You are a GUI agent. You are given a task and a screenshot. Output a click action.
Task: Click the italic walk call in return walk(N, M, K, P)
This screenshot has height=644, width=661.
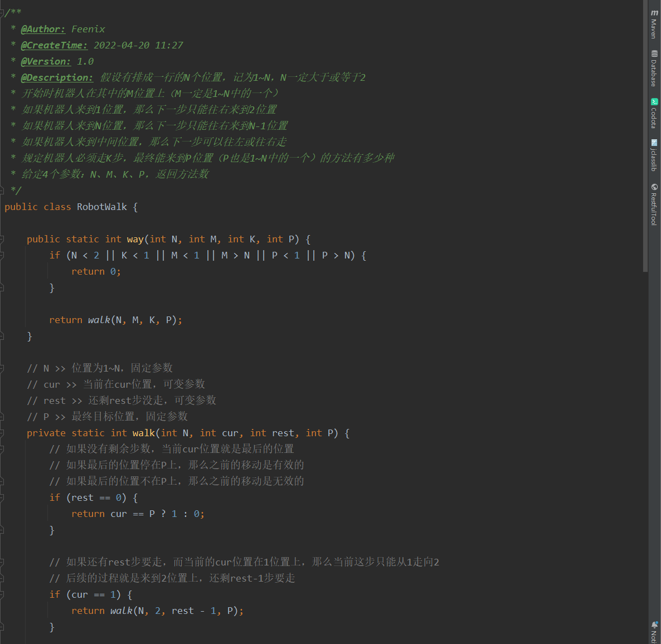point(99,320)
